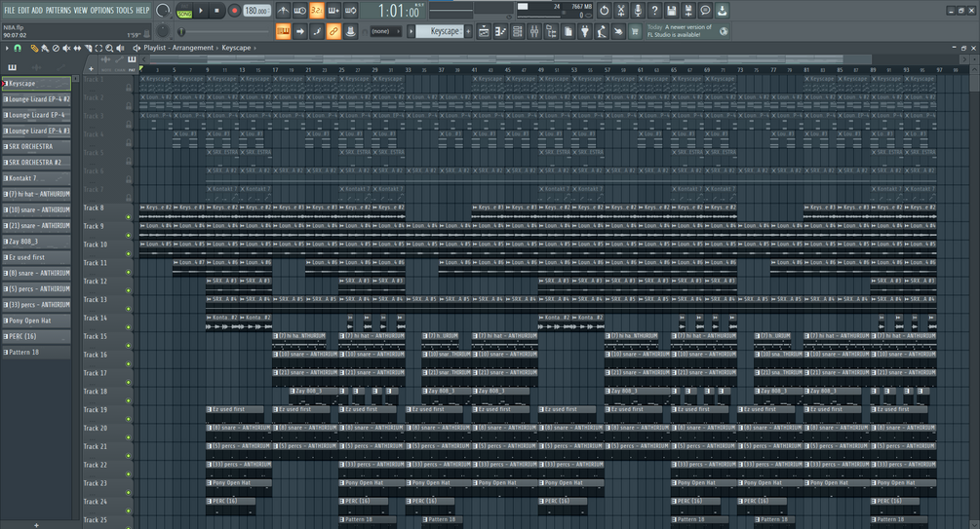This screenshot has height=529, width=980.
Task: Click the bar 41 timeline marker
Action: click(x=474, y=70)
